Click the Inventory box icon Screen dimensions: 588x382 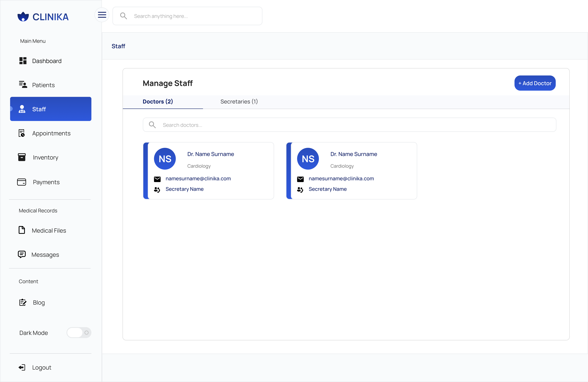tap(22, 157)
